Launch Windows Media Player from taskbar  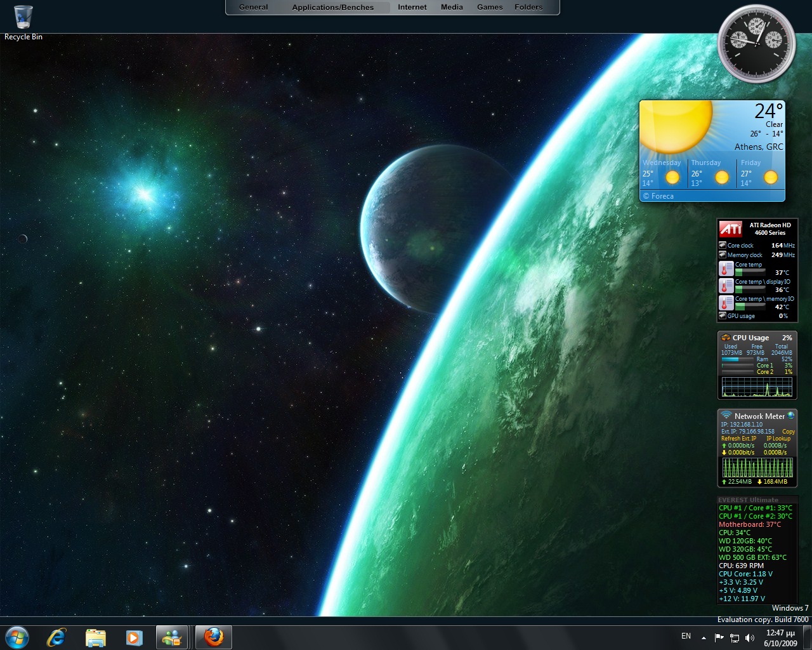tap(134, 637)
